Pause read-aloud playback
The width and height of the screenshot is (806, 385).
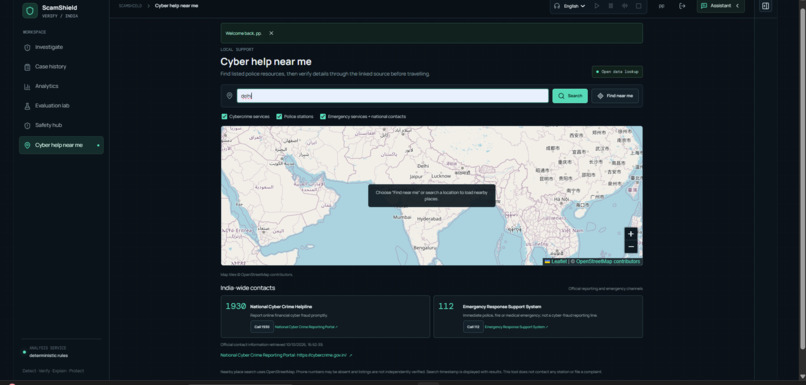(x=611, y=6)
